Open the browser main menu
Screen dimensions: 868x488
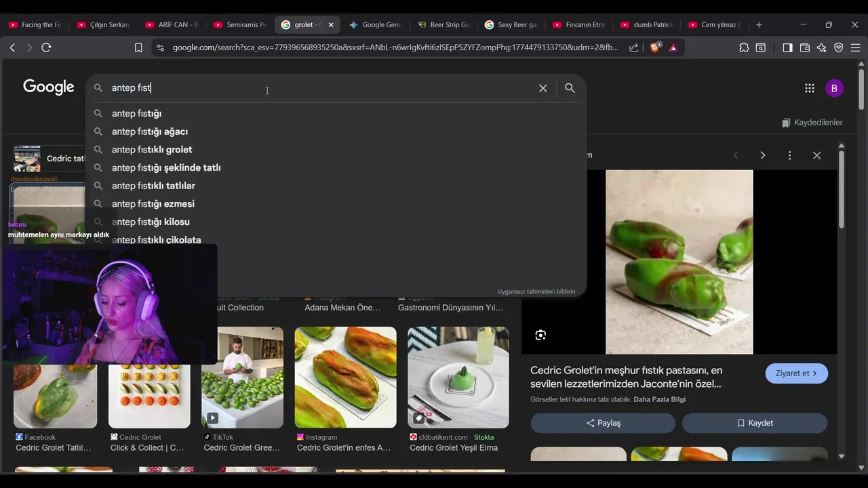click(x=856, y=47)
